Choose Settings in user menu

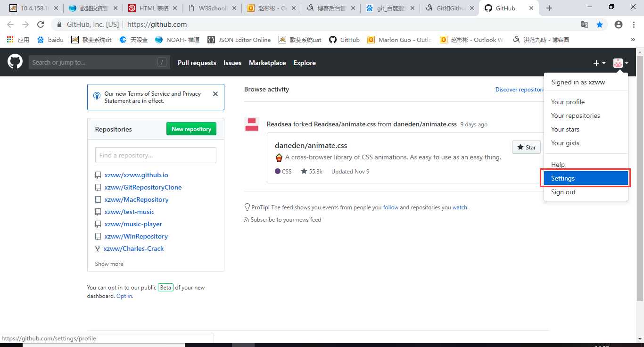click(x=586, y=178)
